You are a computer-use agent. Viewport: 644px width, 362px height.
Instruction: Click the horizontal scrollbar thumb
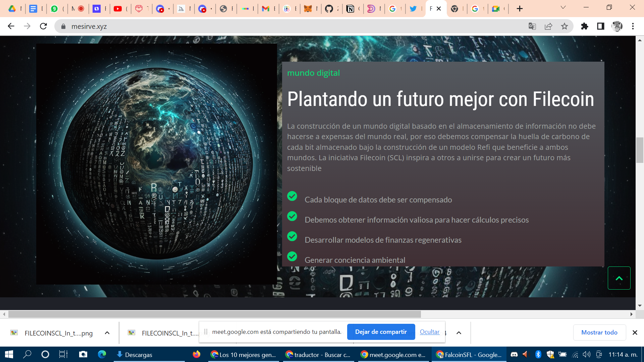(215, 314)
